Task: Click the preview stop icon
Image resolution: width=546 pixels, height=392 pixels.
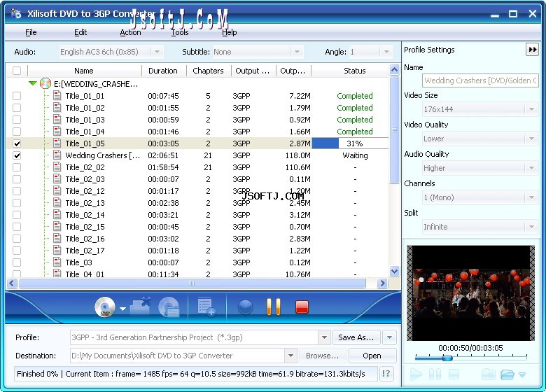Action: pos(454,374)
